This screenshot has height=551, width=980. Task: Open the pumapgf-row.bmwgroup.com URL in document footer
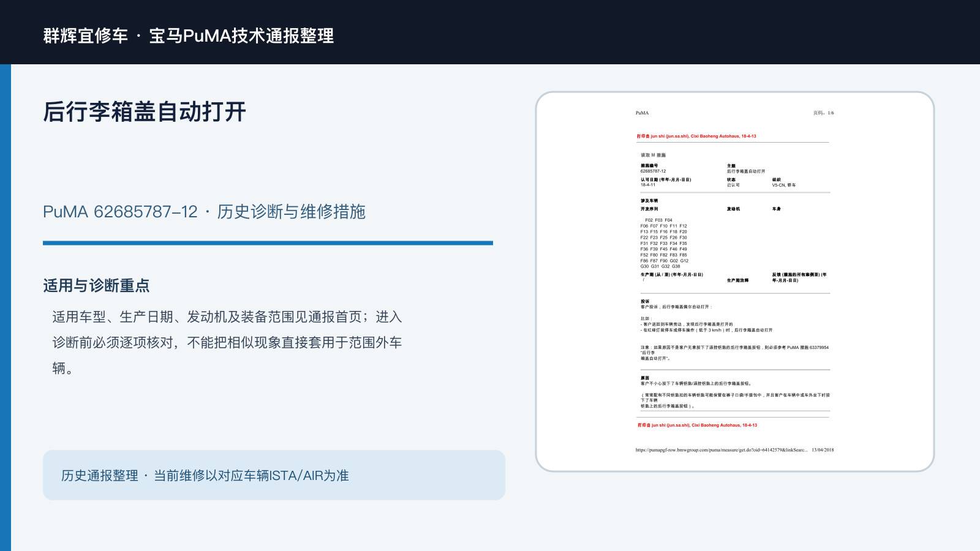[x=721, y=450]
